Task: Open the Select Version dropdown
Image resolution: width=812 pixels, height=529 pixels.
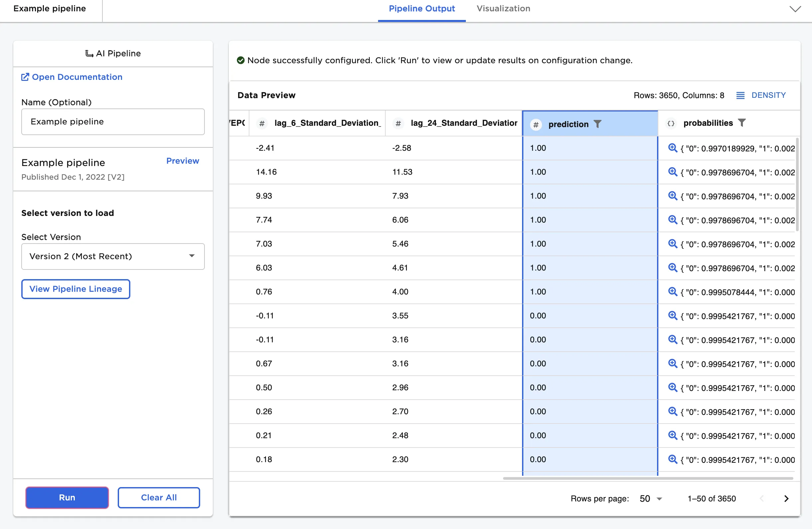Action: coord(113,256)
